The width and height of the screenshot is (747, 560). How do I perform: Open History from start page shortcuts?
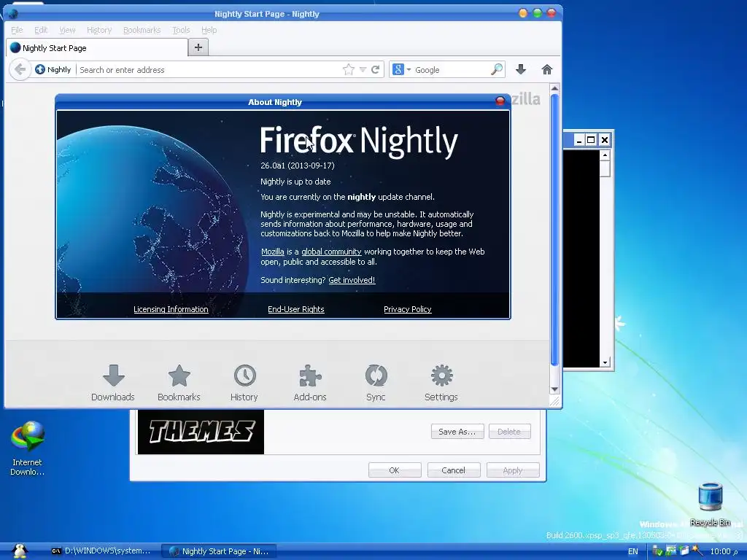(244, 384)
